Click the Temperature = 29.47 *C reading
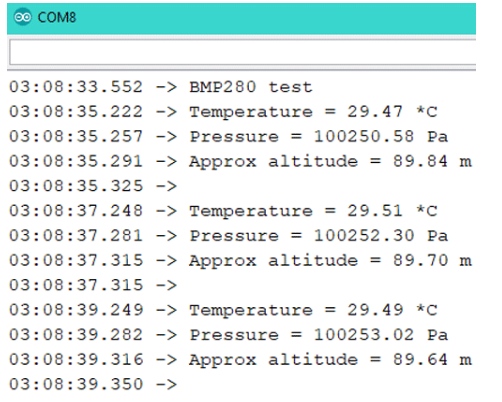 click(313, 112)
